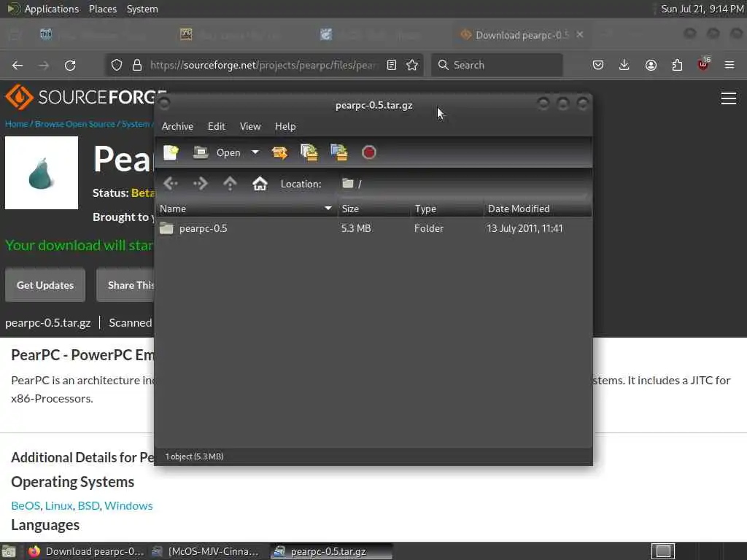Click the Share This button

(125, 285)
